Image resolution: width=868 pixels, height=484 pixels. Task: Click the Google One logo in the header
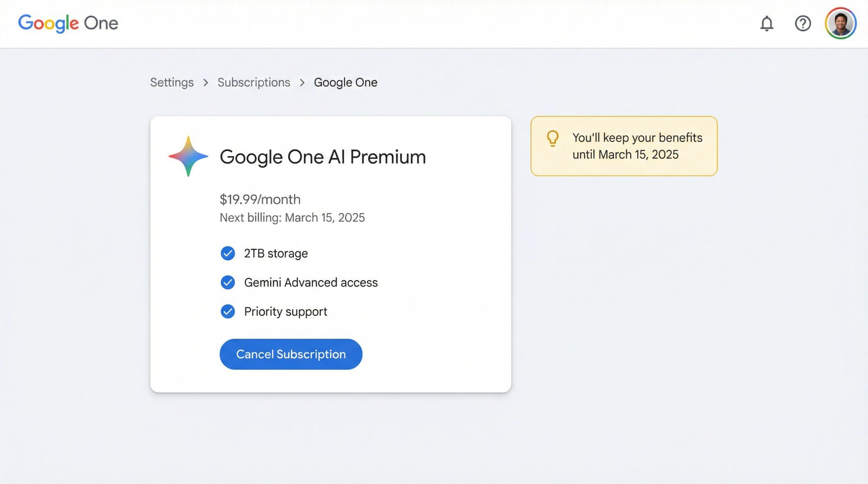(x=68, y=23)
